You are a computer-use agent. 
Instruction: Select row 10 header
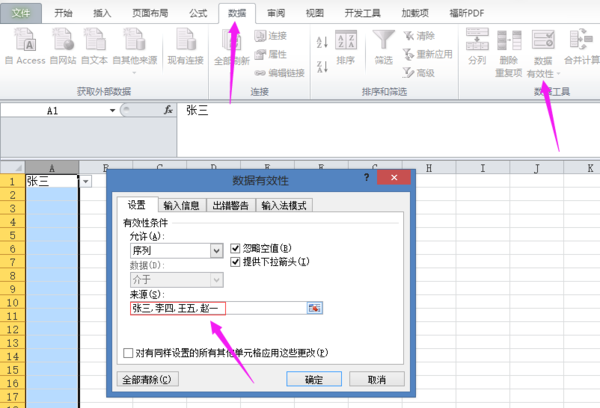(x=13, y=302)
